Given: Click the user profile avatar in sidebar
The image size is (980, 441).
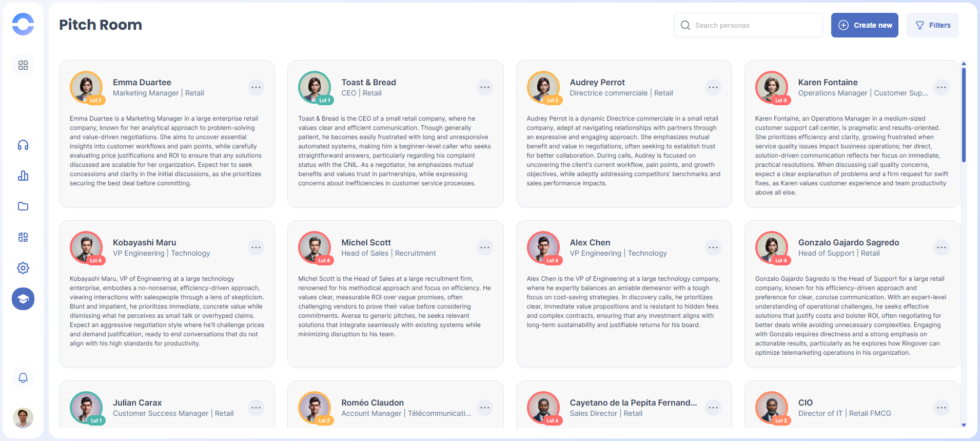Looking at the screenshot, I should (x=23, y=418).
